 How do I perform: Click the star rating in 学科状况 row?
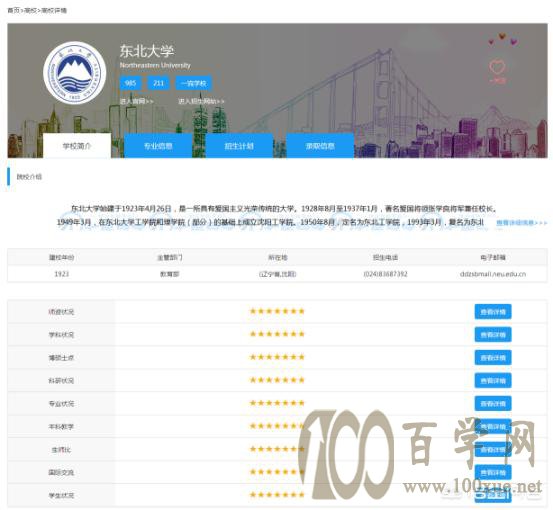(x=277, y=334)
